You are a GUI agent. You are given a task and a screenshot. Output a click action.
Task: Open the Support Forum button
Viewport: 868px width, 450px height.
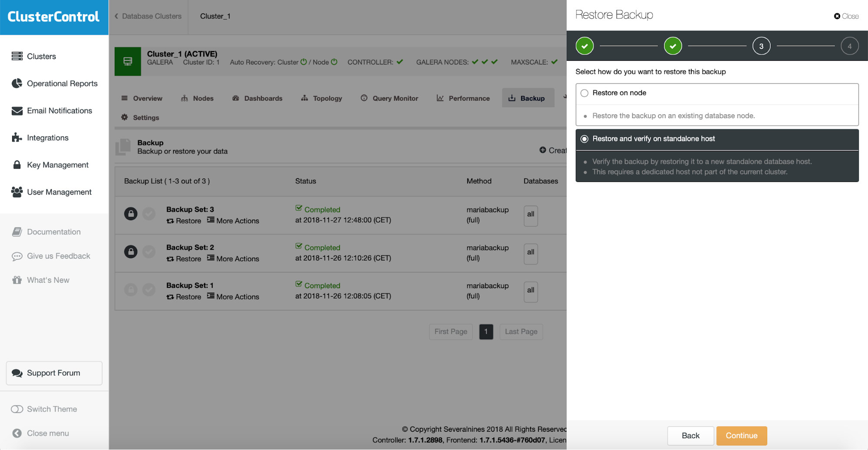(x=54, y=373)
